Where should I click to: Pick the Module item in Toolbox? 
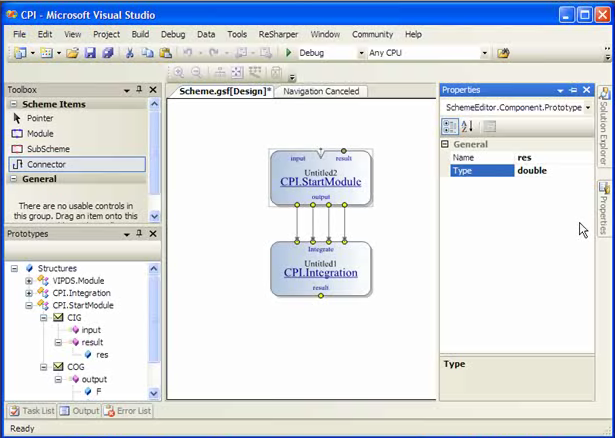point(40,133)
